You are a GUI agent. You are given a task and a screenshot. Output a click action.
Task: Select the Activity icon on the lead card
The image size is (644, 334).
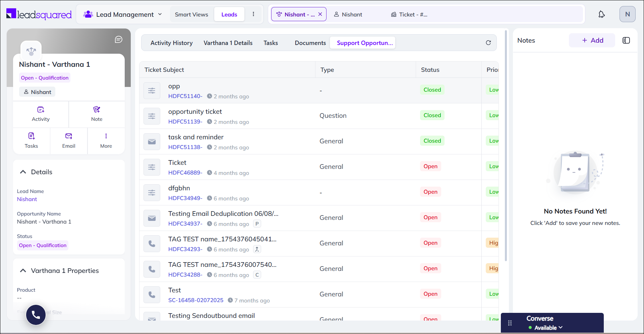pyautogui.click(x=40, y=113)
